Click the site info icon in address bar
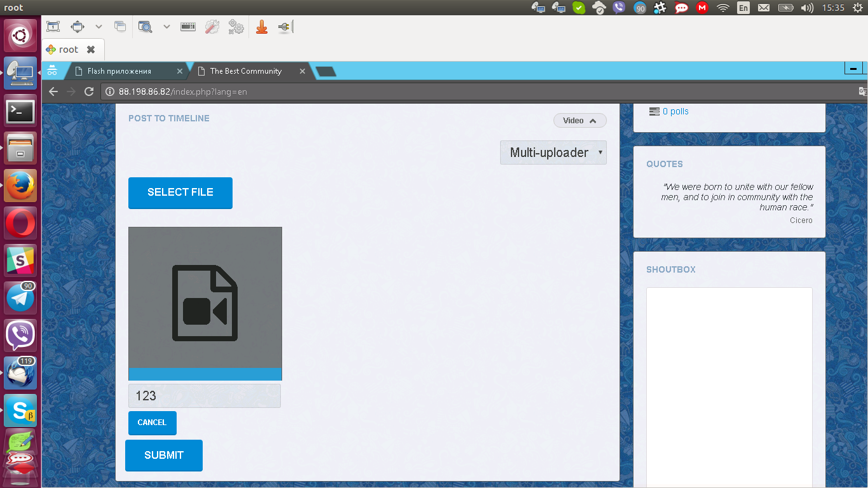Viewport: 868px width, 488px height. [x=109, y=91]
